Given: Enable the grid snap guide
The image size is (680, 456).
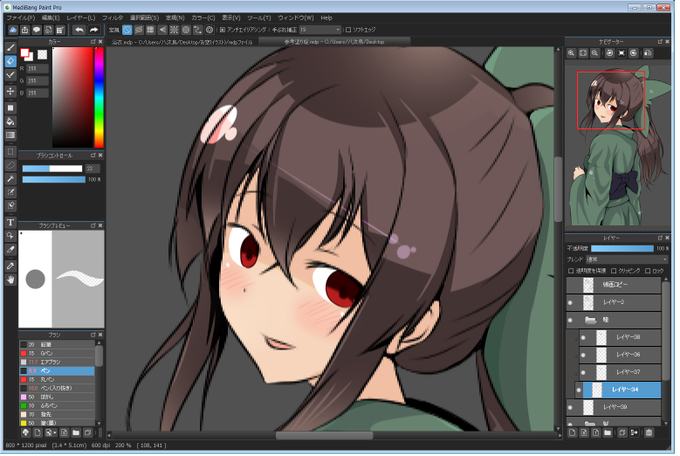Looking at the screenshot, I should [150, 30].
